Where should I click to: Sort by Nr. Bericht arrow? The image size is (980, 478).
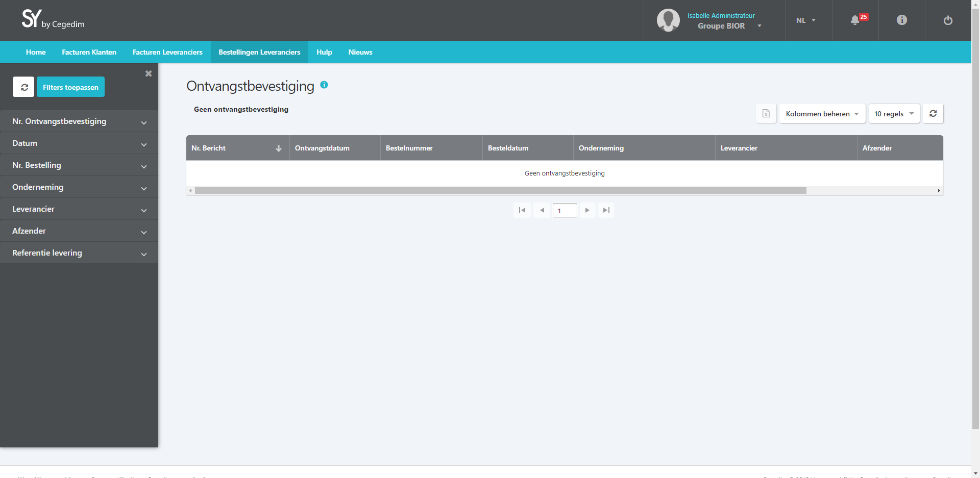click(x=279, y=148)
